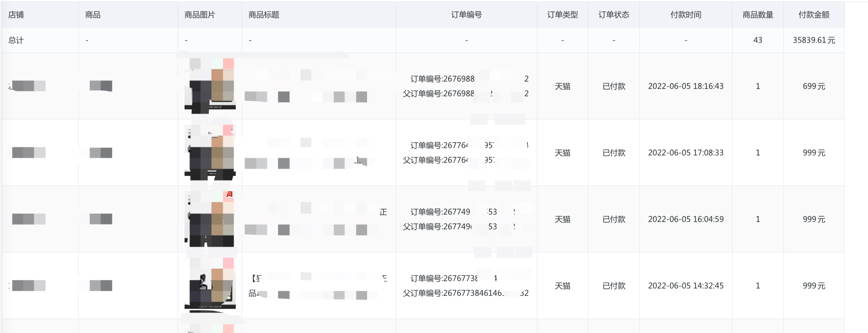The width and height of the screenshot is (868, 333).
Task: Click the payment time 2022-06-05 18:16:43
Action: 686,86
